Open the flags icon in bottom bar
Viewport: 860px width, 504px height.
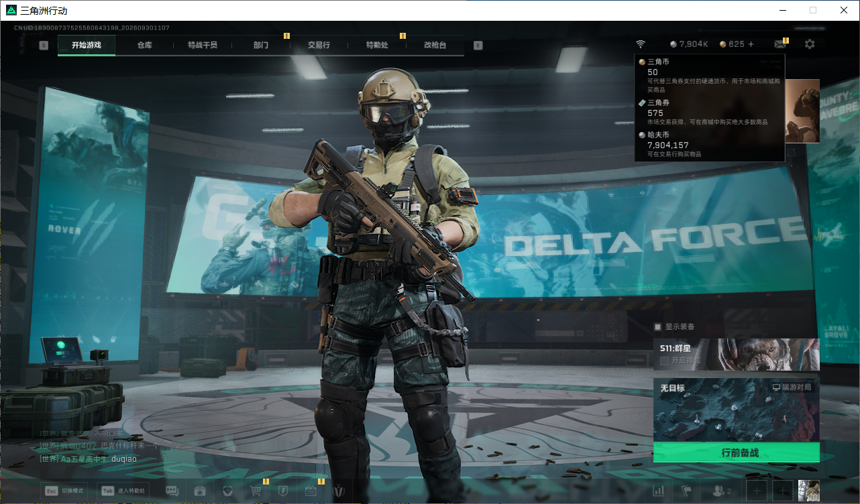click(x=686, y=491)
